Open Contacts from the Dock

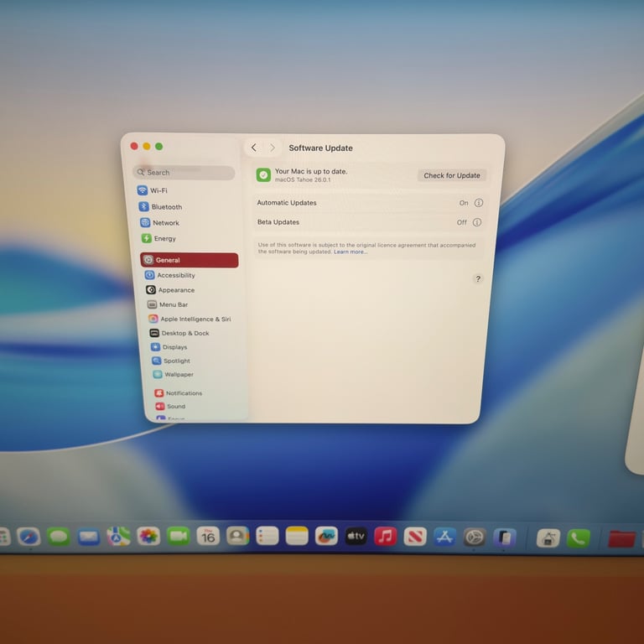[237, 536]
